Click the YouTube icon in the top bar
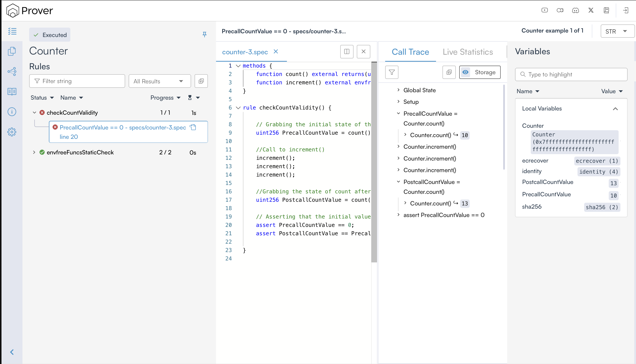This screenshot has height=364, width=636. click(545, 10)
